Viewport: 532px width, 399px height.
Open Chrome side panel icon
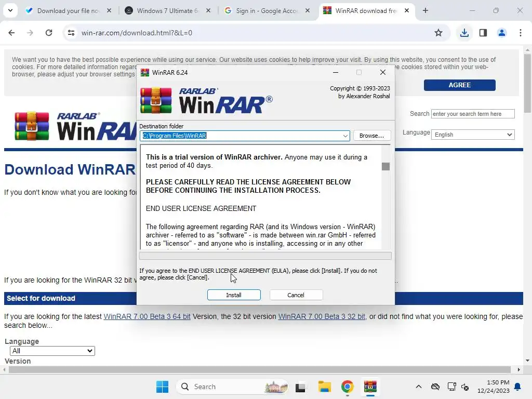[x=483, y=33]
